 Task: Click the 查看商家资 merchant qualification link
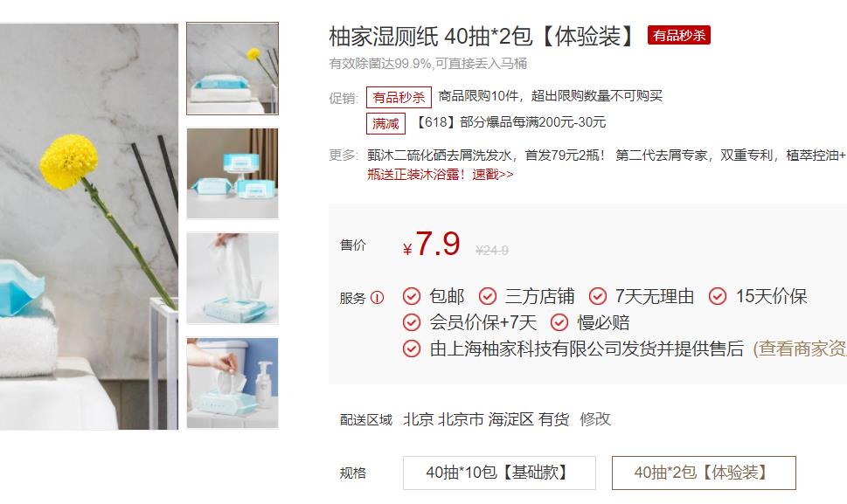[x=800, y=349]
